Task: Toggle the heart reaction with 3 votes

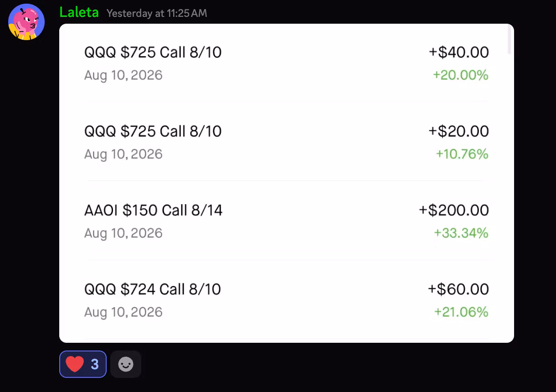Action: click(x=83, y=364)
